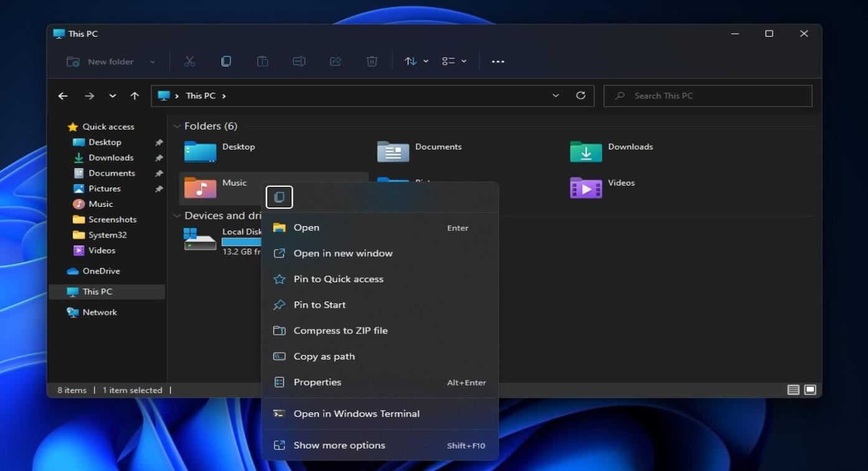This screenshot has width=868, height=471.
Task: Choose Compress to ZIP file
Action: [340, 331]
